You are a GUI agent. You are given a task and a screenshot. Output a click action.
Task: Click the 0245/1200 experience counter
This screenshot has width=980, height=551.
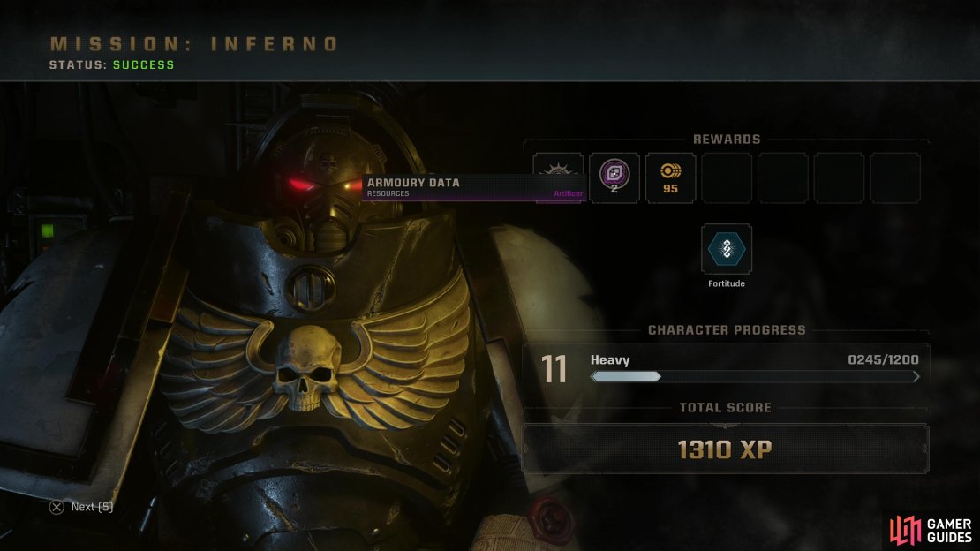point(883,359)
